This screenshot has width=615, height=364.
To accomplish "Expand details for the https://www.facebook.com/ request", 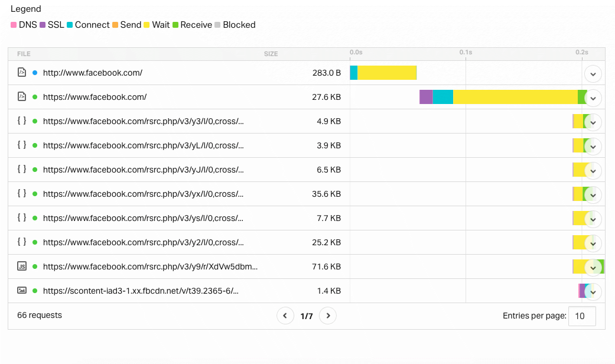I will click(593, 97).
